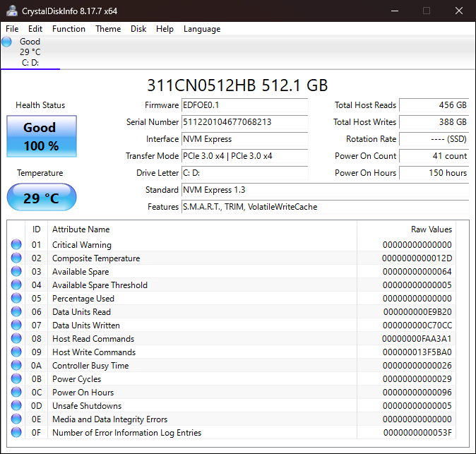Select the Composite Temperature attribute name
The height and width of the screenshot is (454, 476).
tap(96, 258)
